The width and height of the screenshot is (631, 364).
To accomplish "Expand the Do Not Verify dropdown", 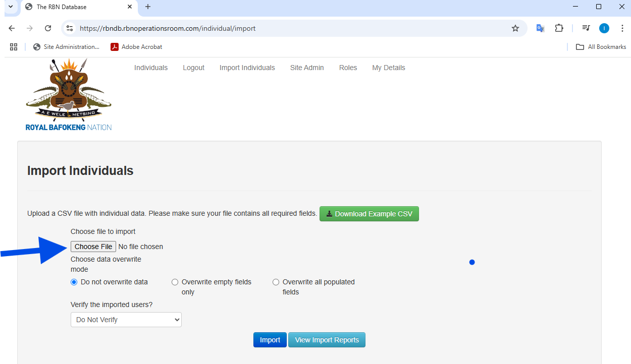I will (x=126, y=320).
